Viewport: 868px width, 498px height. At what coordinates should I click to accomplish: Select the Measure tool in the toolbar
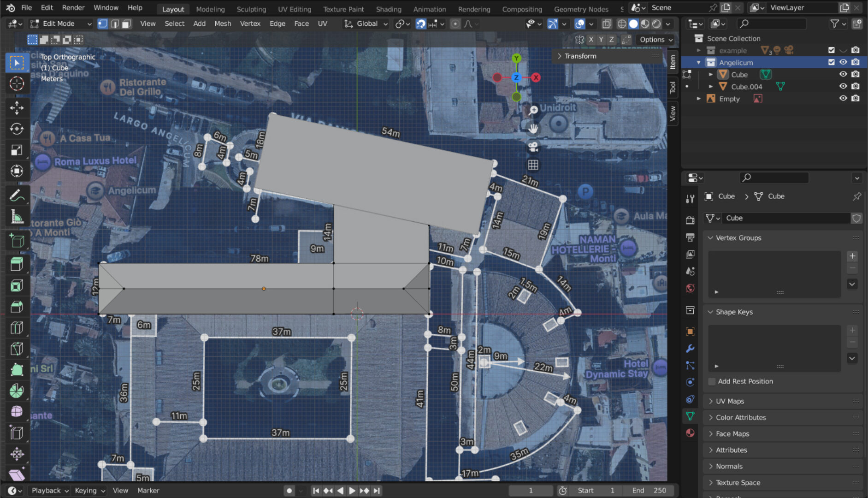[17, 217]
